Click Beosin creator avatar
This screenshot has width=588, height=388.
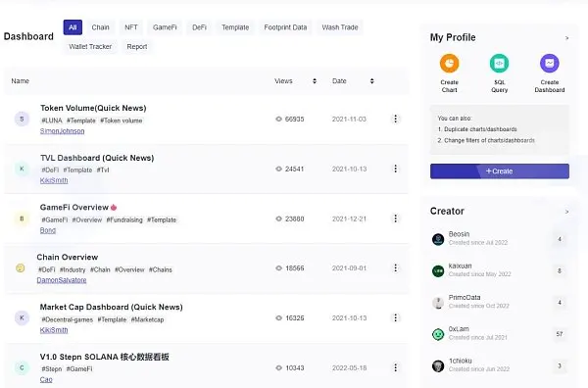click(438, 239)
